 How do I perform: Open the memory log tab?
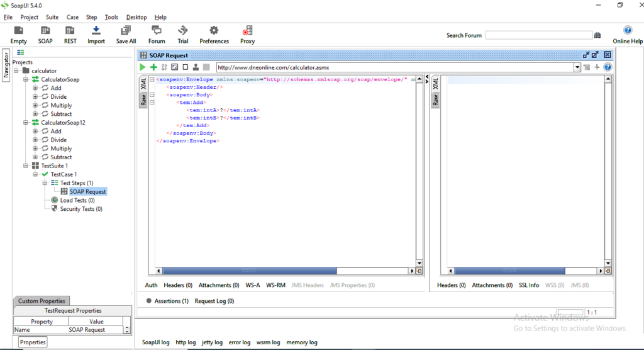pos(302,342)
